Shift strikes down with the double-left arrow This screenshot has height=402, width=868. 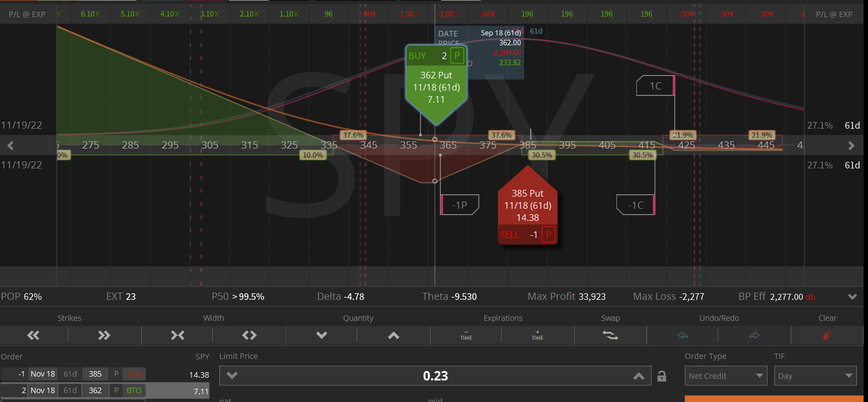click(x=34, y=335)
